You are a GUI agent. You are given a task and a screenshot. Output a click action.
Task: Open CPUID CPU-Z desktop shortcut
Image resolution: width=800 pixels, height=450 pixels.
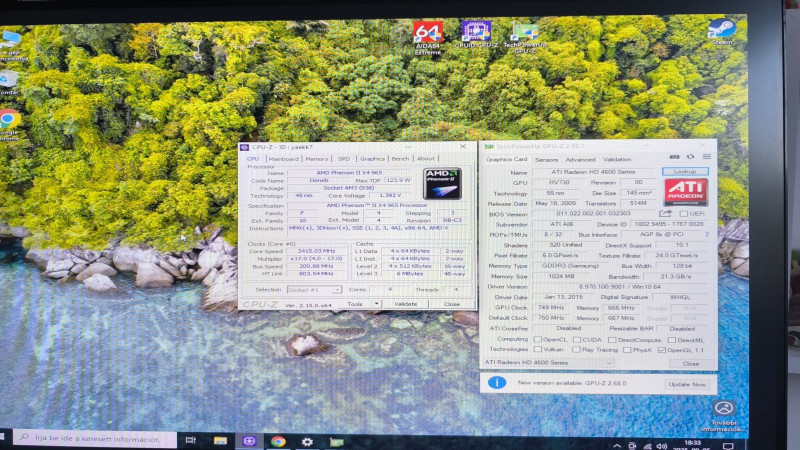tap(476, 35)
